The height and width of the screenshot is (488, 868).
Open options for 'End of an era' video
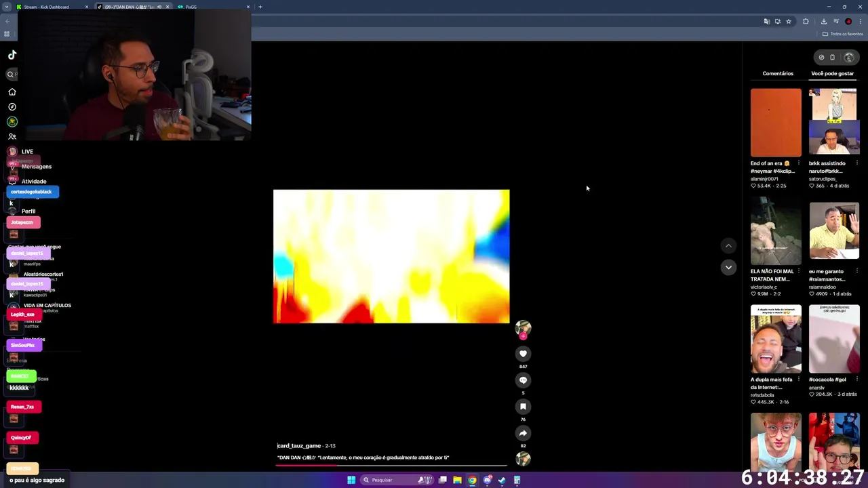coord(798,163)
